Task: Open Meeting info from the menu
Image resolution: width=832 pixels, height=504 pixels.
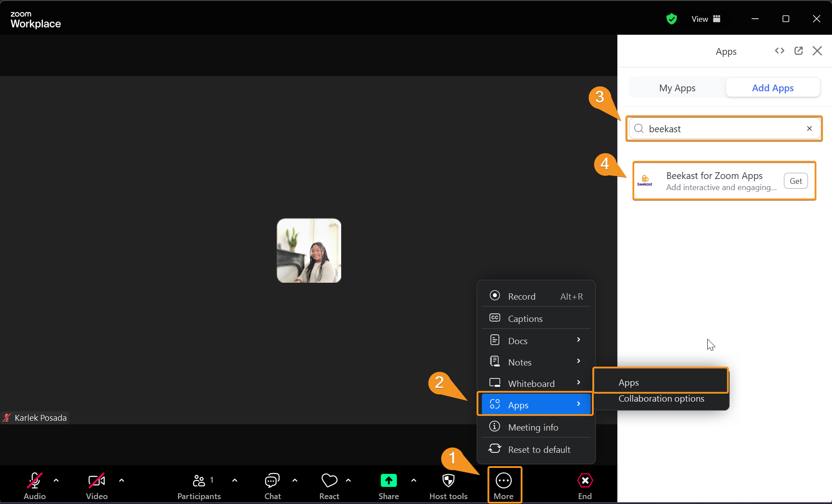Action: click(x=536, y=427)
